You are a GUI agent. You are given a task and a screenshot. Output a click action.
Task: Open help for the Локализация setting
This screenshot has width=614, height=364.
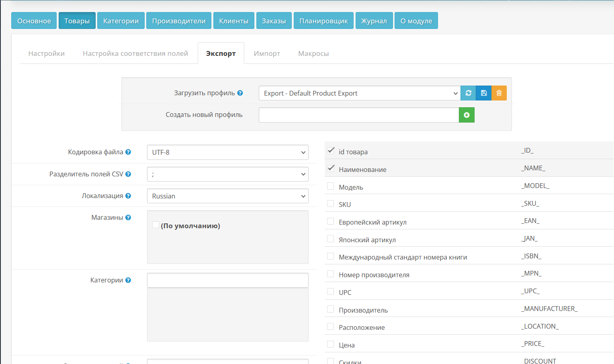tap(128, 195)
